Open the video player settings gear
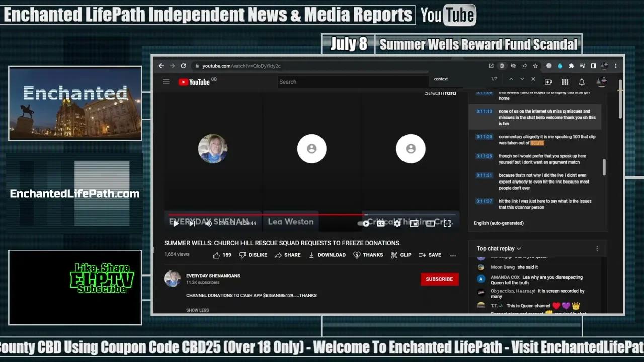 397,224
